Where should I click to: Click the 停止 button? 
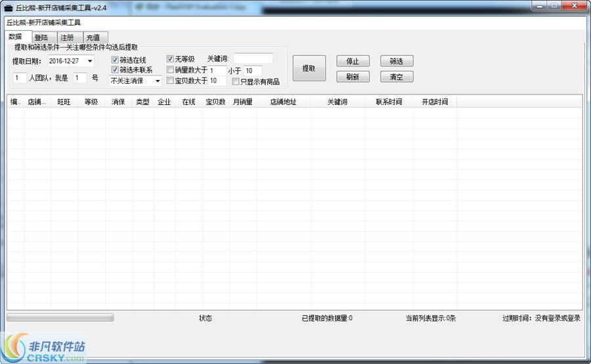coord(353,61)
